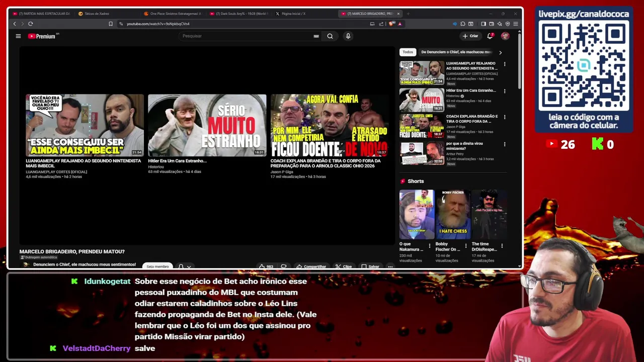Open the LUANGAMEPLAY REAJANDO end-screen video thumbnail
This screenshot has height=362, width=644.
coord(85,125)
